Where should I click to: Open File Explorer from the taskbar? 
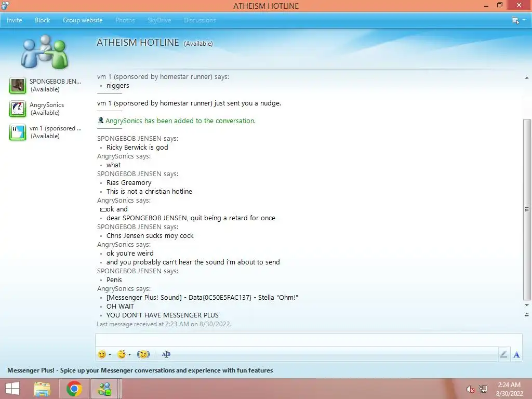[x=42, y=389]
